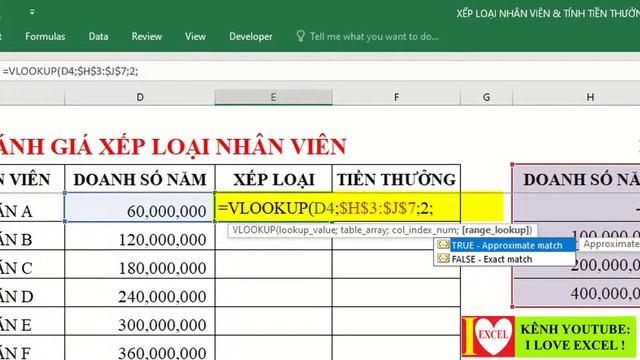Open the Developer tab
640x360 pixels.
(251, 37)
